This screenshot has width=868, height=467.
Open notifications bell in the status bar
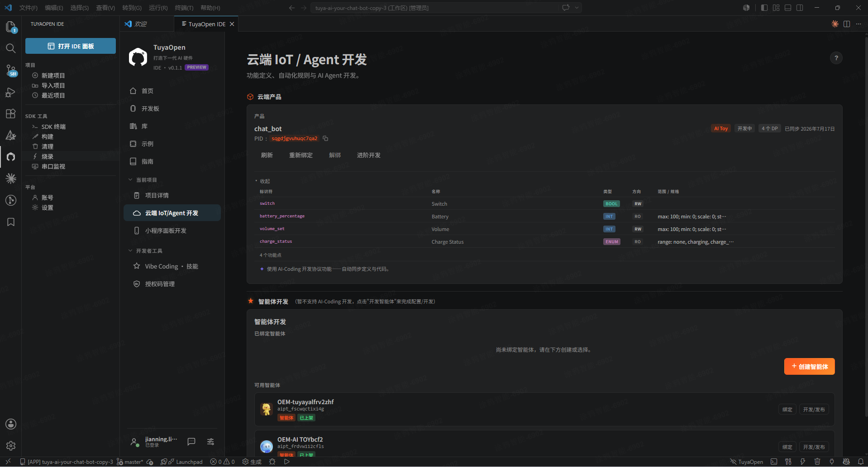point(861,462)
